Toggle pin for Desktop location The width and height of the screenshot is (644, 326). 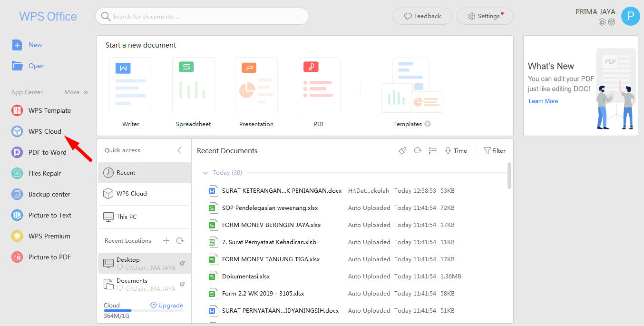(182, 263)
